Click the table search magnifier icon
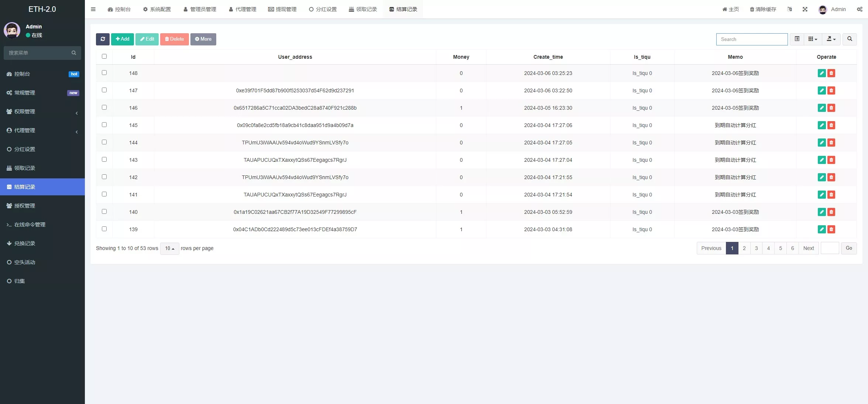Viewport: 868px width, 404px height. point(850,39)
